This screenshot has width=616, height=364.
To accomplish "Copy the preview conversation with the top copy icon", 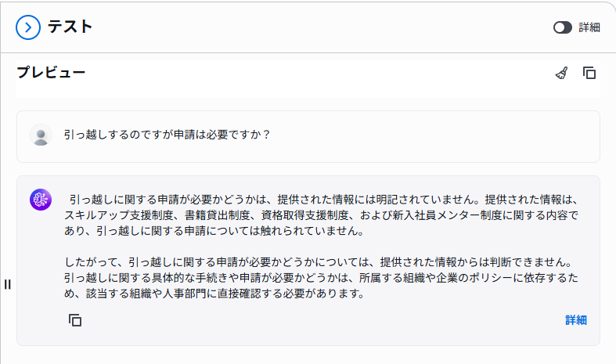I will tap(589, 73).
